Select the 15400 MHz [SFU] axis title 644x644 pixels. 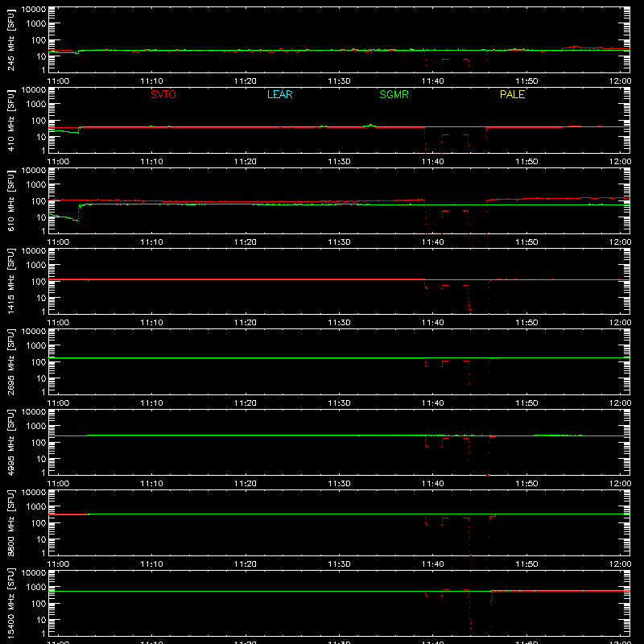[x=11, y=603]
